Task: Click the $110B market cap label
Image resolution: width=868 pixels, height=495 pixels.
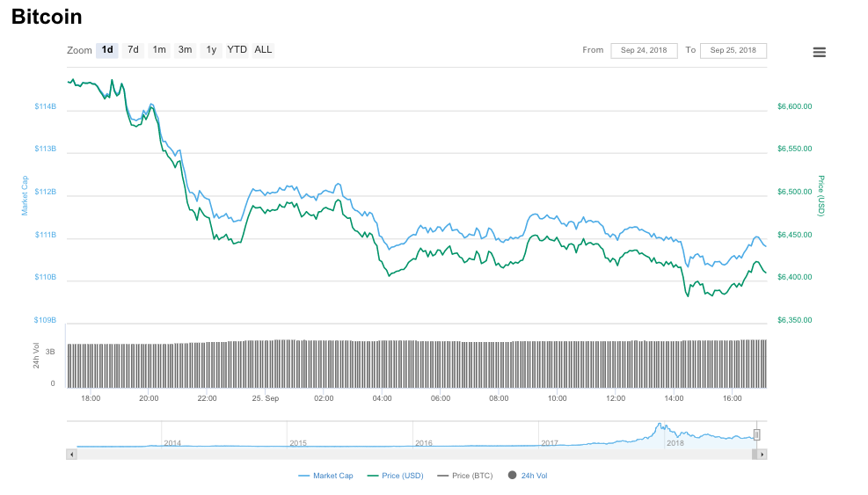Action: point(46,277)
